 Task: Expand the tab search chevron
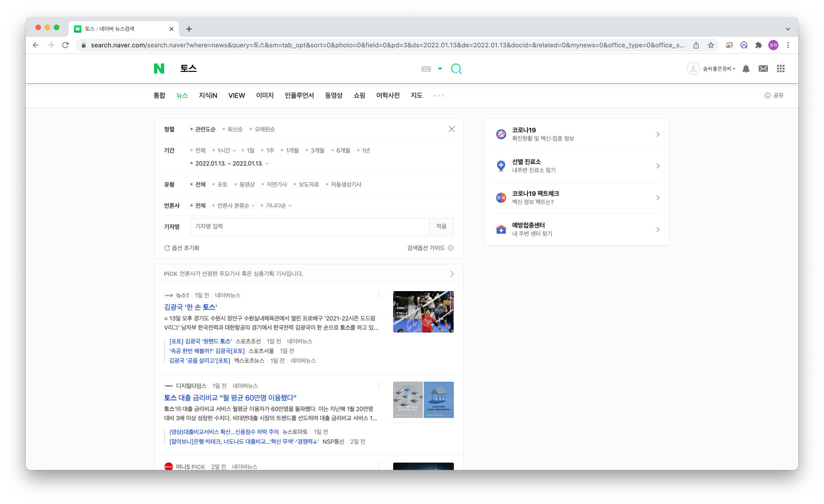[x=788, y=29]
